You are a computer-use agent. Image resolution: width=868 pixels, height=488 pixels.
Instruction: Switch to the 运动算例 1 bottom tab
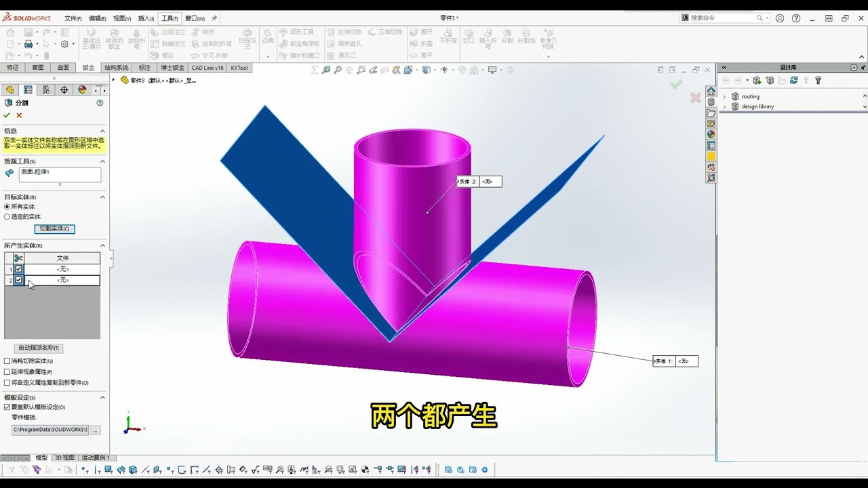96,458
